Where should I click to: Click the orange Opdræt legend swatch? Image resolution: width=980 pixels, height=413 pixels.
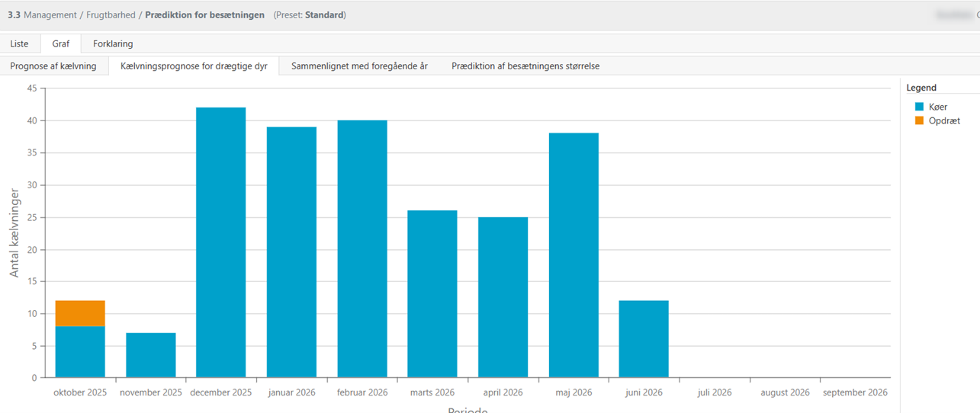tap(919, 120)
